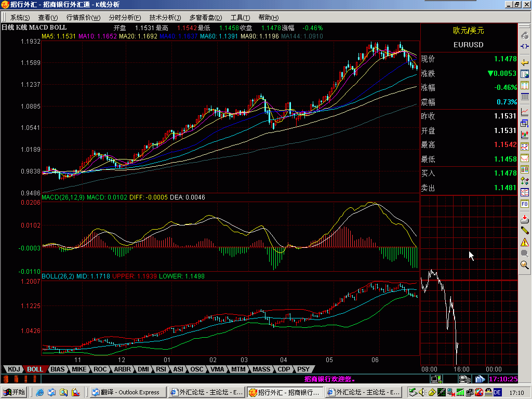Viewport: 532px width, 399px height.
Task: Click the EURUSD symbol label
Action: click(x=469, y=45)
